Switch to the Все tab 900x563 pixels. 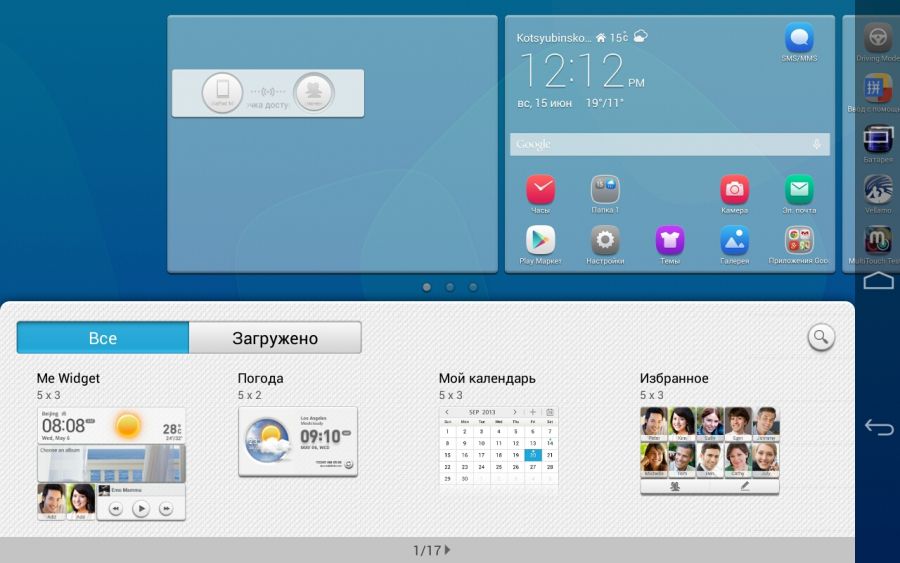point(103,338)
